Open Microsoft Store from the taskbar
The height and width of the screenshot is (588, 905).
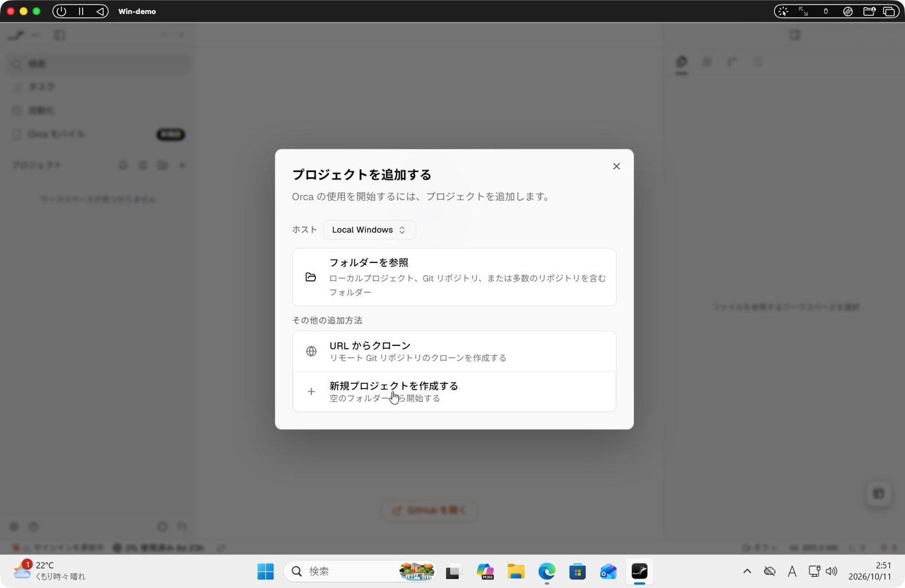(x=578, y=572)
